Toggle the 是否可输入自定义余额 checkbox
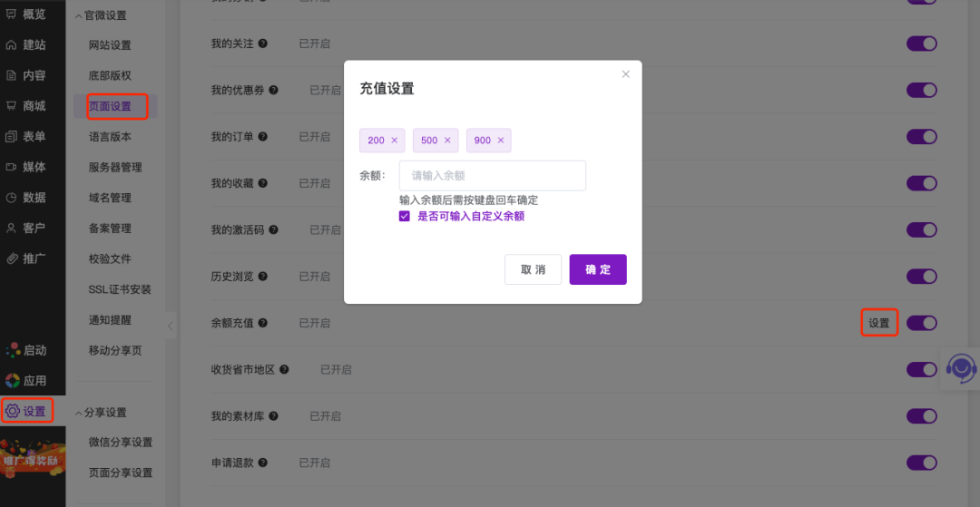Screen dimensions: 980x507 coord(405,217)
